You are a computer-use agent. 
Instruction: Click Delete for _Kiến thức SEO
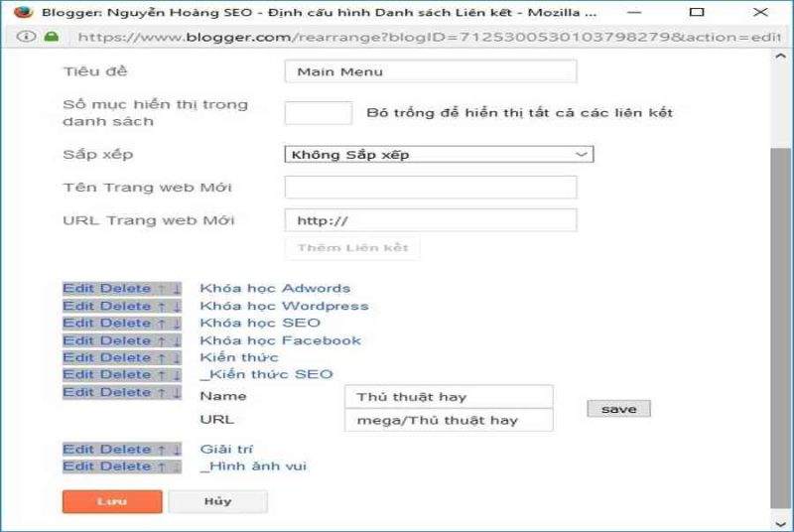[x=125, y=374]
